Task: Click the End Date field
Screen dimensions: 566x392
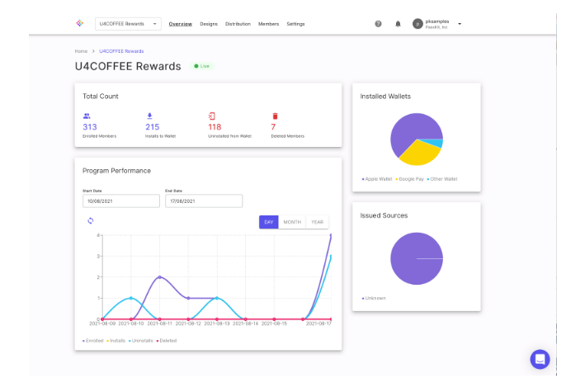Action: (x=204, y=201)
